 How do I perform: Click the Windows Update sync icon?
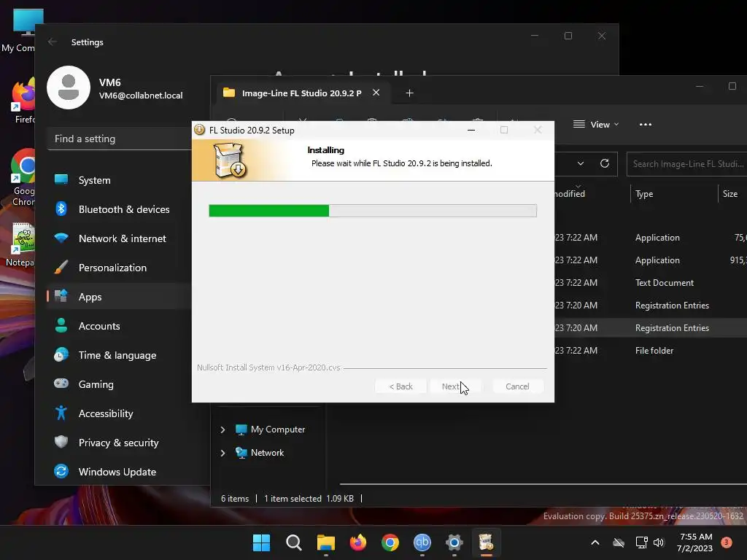coord(61,471)
